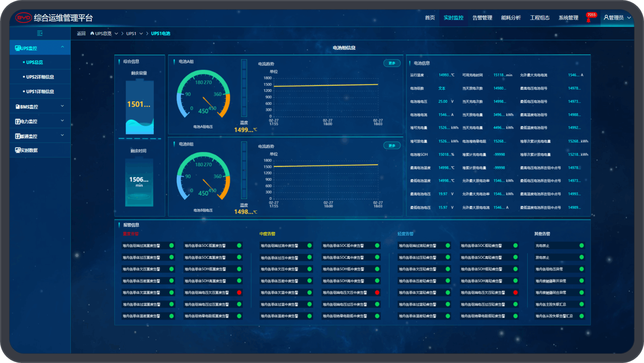
Task: Click the 剩余容量 battery graphic
Action: (x=140, y=106)
